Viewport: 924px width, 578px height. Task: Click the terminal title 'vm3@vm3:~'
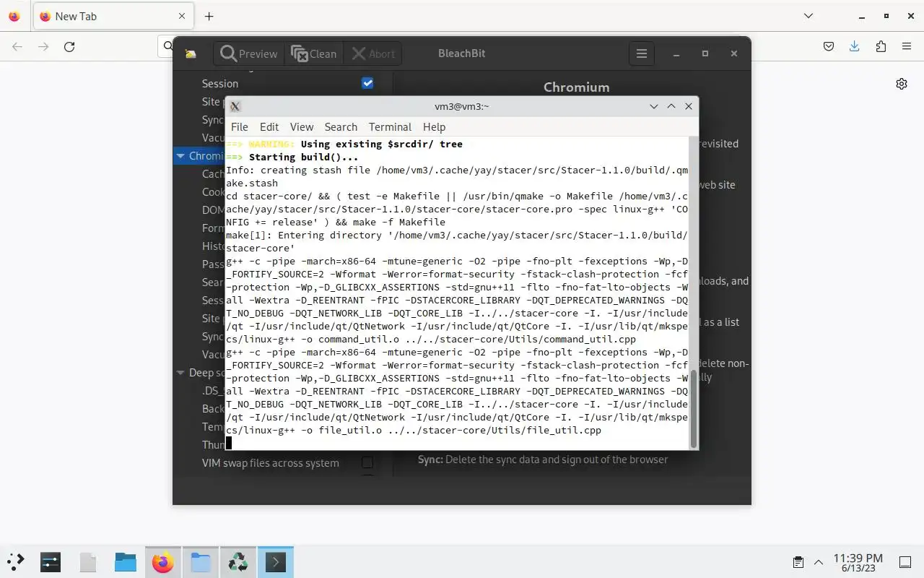click(462, 106)
